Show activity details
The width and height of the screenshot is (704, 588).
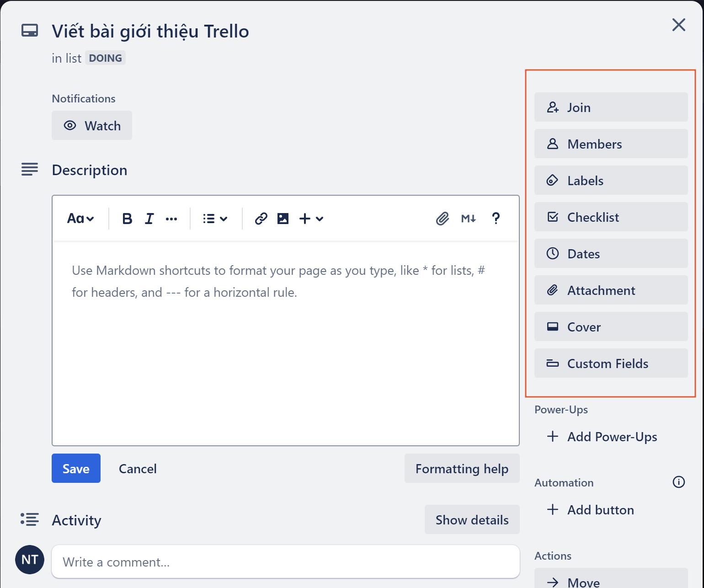pos(472,519)
